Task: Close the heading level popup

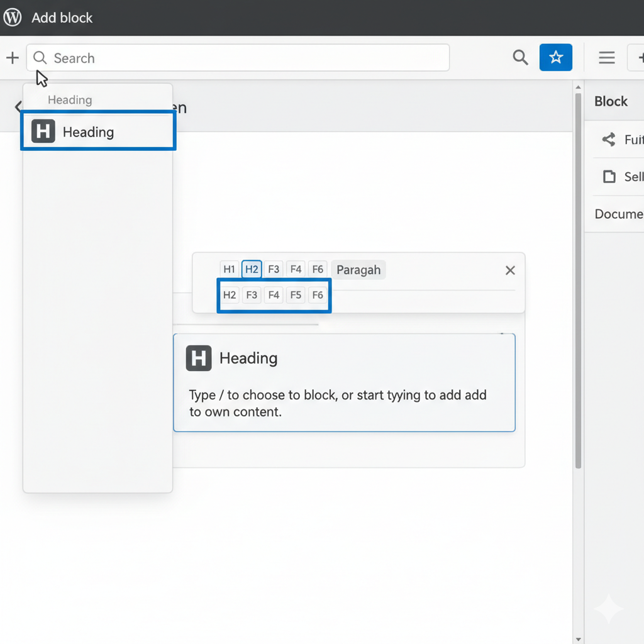Action: click(510, 270)
